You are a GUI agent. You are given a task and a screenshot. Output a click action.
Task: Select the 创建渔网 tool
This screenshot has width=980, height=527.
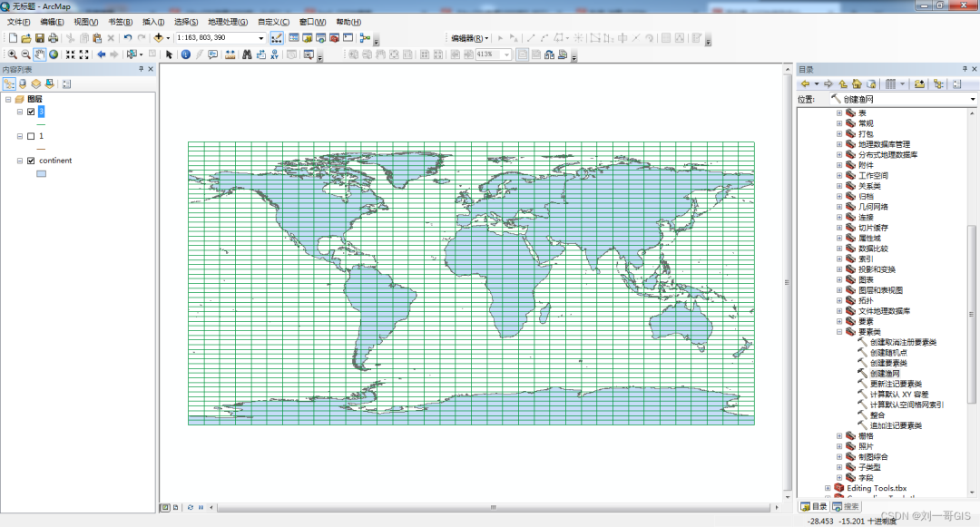pos(885,374)
